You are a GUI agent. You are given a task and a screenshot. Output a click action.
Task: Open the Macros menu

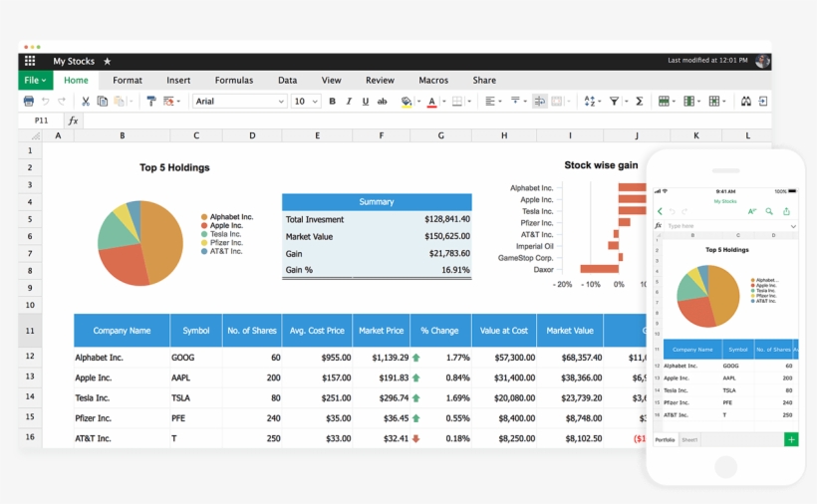(x=433, y=80)
